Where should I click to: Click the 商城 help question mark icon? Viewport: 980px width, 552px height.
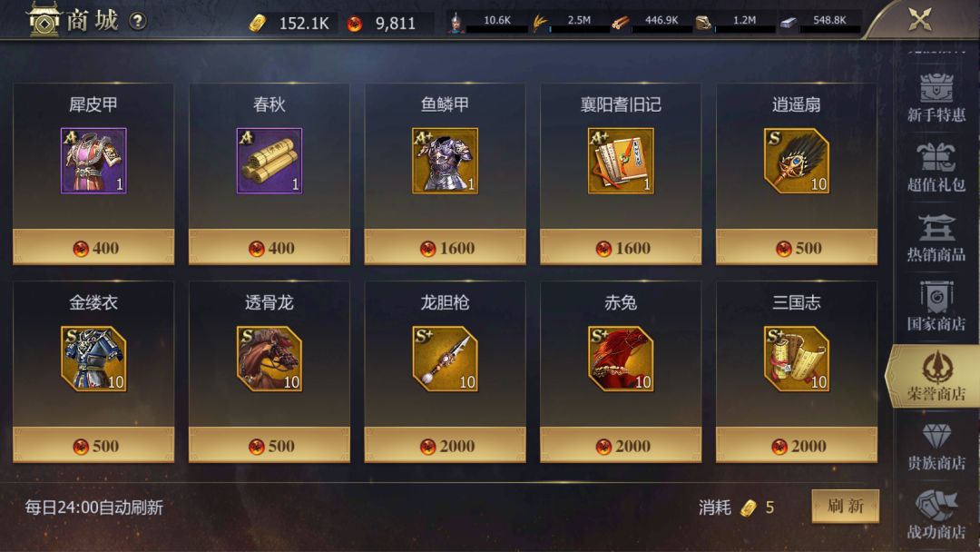pyautogui.click(x=138, y=21)
